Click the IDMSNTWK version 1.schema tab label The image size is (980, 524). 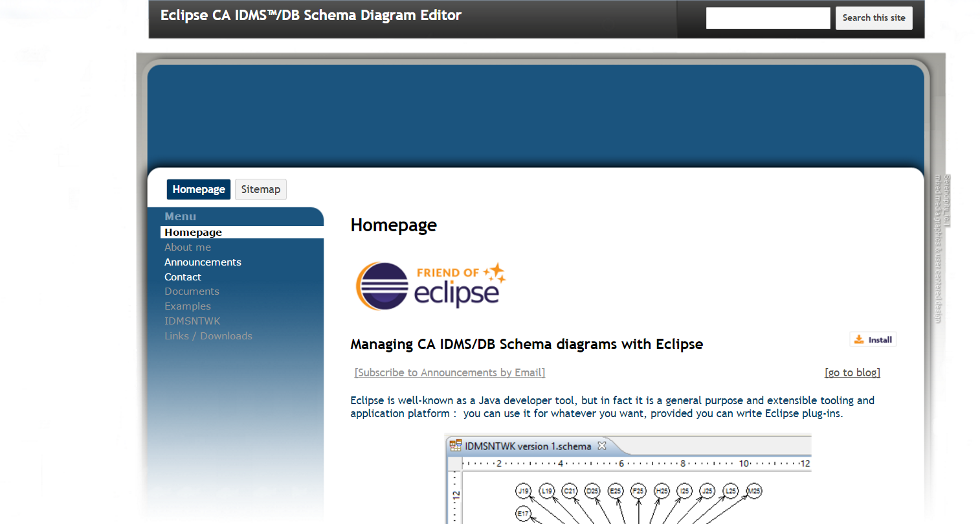coord(528,446)
